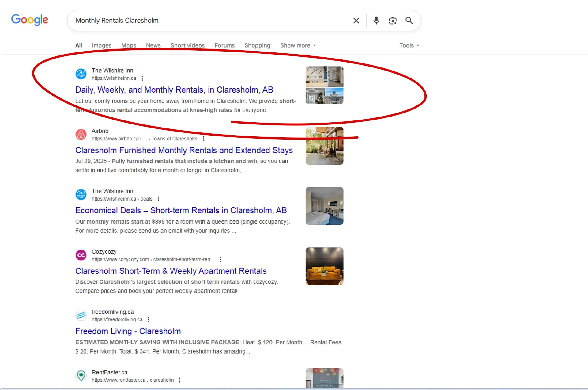Open the Wilshire Inn bedroom thumbnail
588x390 pixels.
click(x=324, y=206)
